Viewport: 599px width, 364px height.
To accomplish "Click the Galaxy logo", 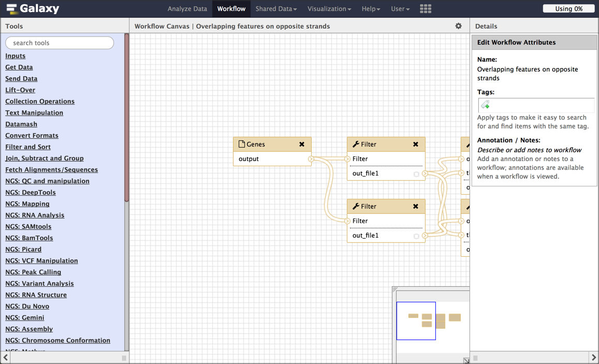I will click(x=33, y=8).
